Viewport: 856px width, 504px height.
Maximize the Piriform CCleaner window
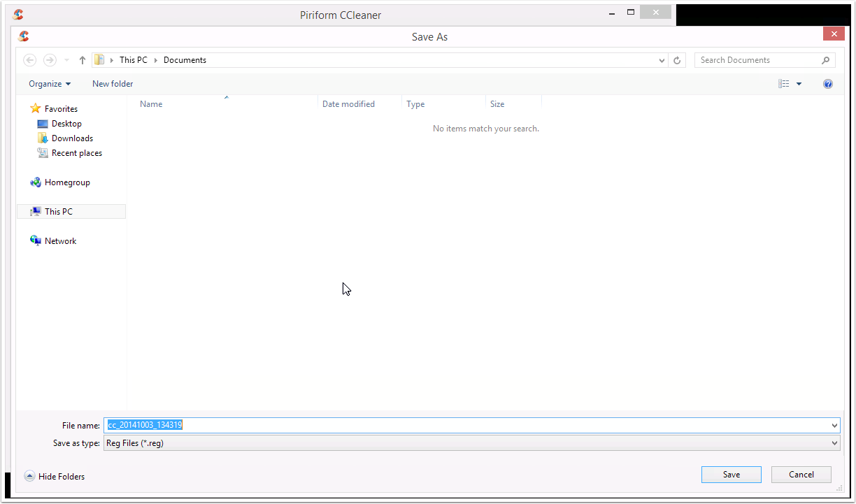click(x=630, y=13)
